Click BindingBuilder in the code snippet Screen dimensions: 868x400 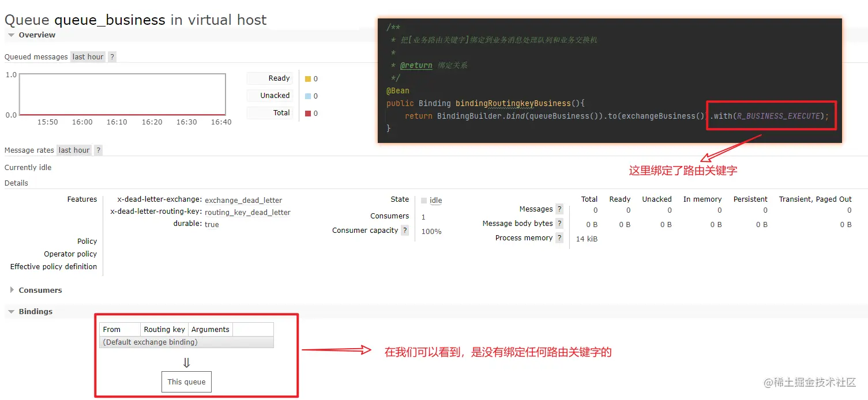pyautogui.click(x=469, y=116)
